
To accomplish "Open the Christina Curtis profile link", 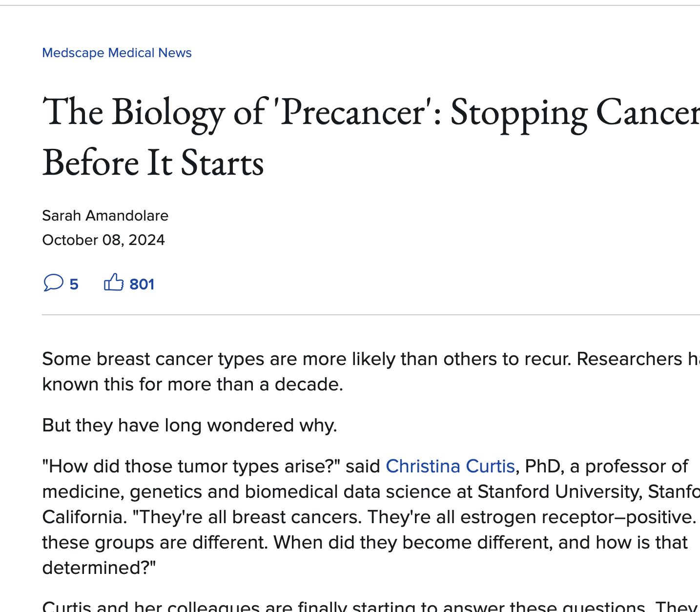I will pos(450,467).
